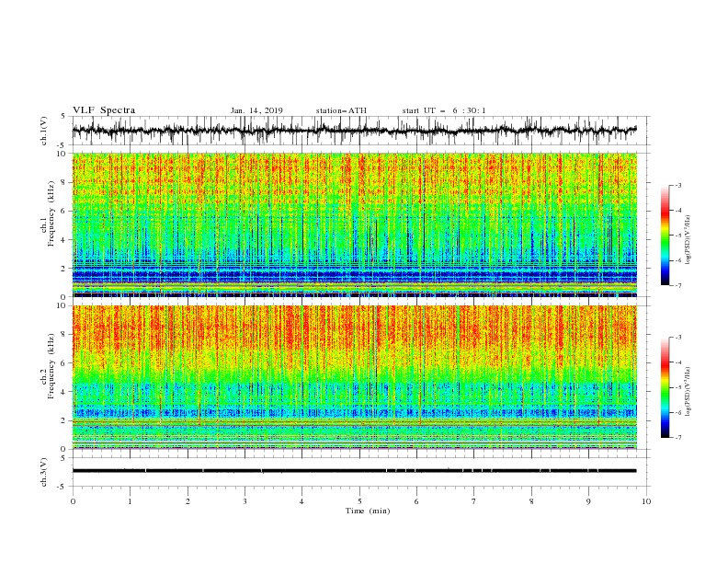
Task: Click time axis tick label 5
Action: point(359,501)
